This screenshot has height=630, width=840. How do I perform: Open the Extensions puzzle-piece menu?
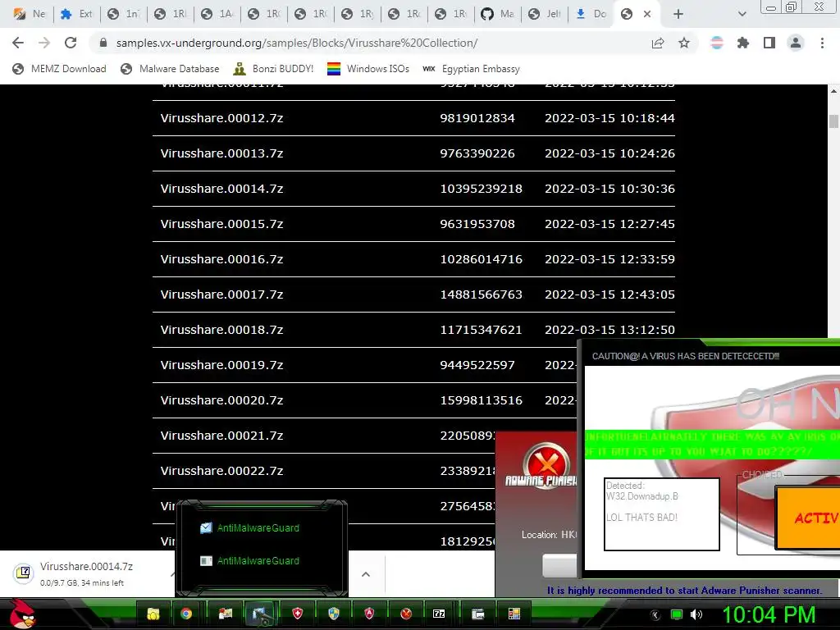[743, 43]
